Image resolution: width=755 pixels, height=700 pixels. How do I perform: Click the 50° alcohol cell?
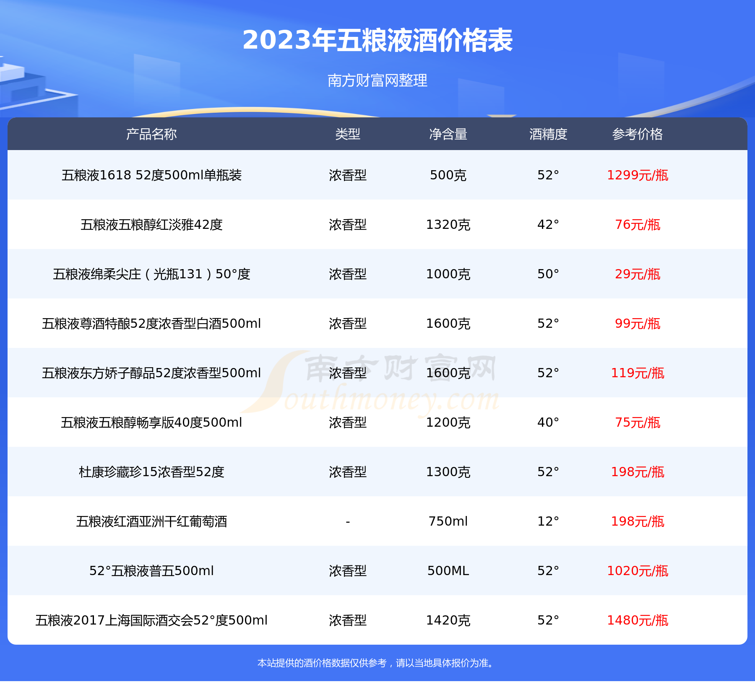548,274
